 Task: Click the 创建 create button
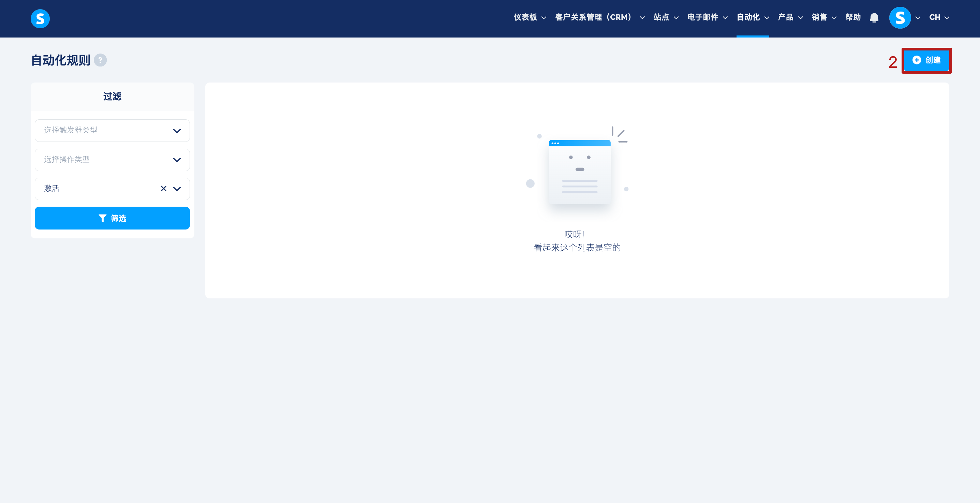point(926,60)
